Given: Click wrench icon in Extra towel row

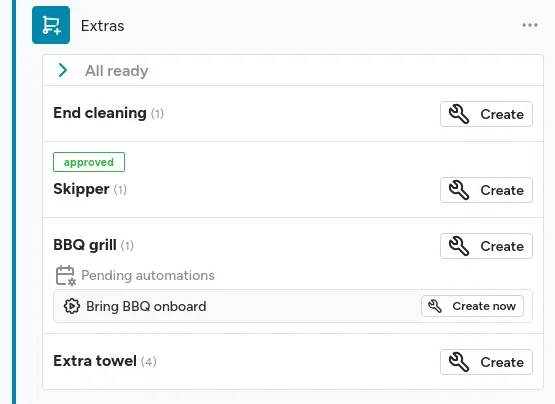Looking at the screenshot, I should 459,362.
